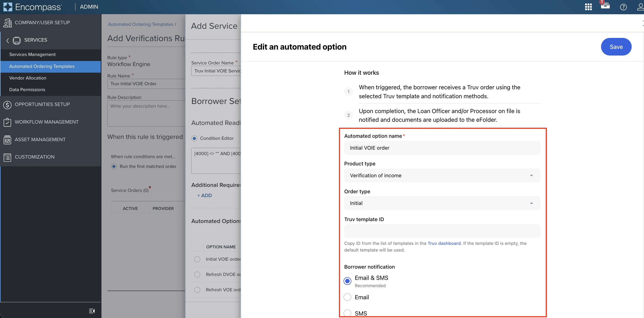The width and height of the screenshot is (644, 318).
Task: Select Vendor Allocation in the sidebar
Action: (27, 78)
